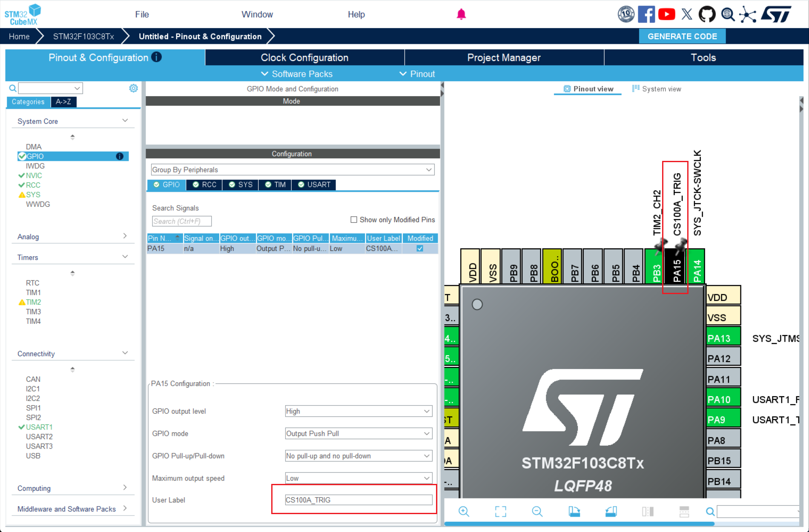The image size is (809, 532).
Task: Select the USART peripheral tab
Action: coord(314,185)
